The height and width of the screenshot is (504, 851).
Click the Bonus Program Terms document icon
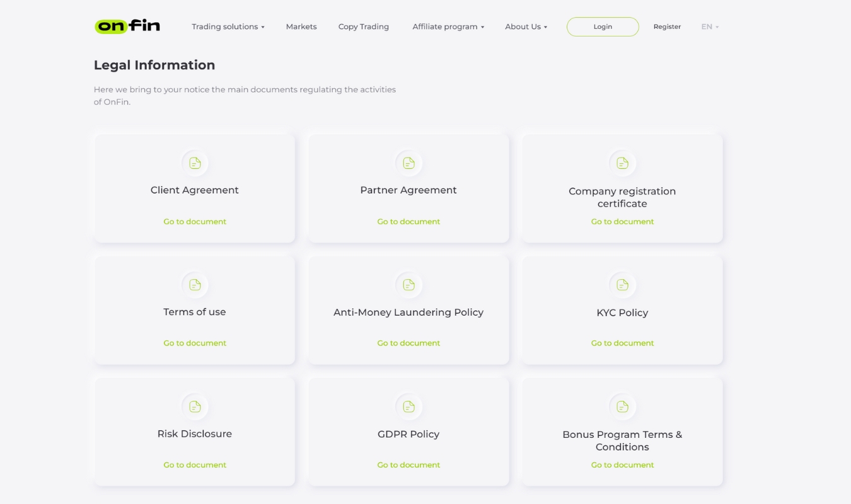[622, 406]
